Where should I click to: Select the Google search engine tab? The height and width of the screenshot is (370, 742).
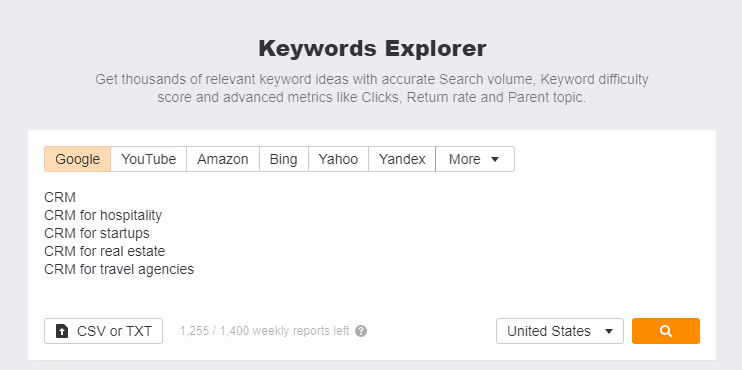pos(78,159)
